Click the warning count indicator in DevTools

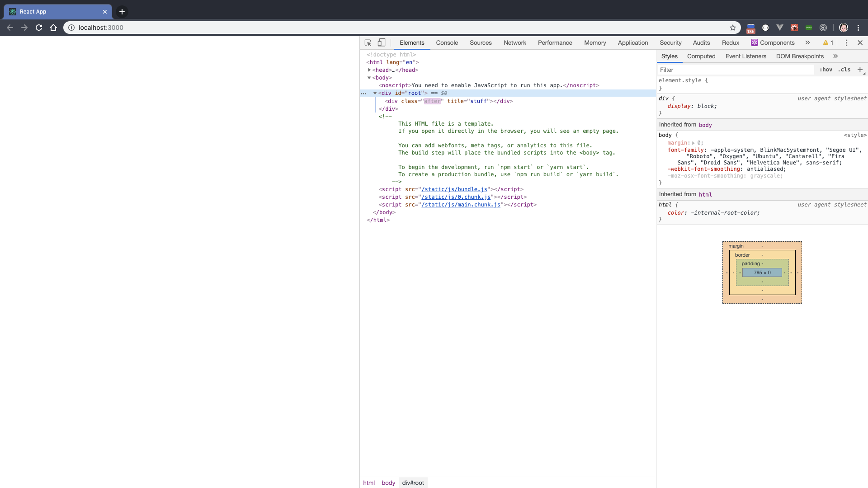click(828, 42)
